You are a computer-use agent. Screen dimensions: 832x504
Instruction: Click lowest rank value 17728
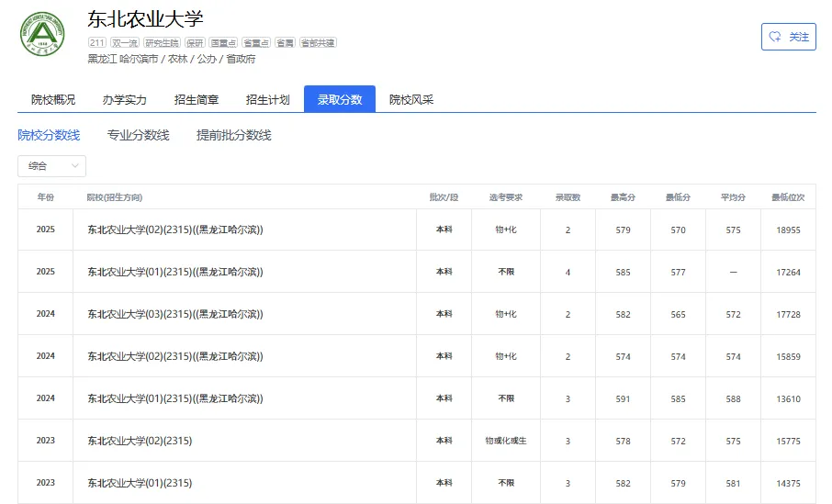788,315
